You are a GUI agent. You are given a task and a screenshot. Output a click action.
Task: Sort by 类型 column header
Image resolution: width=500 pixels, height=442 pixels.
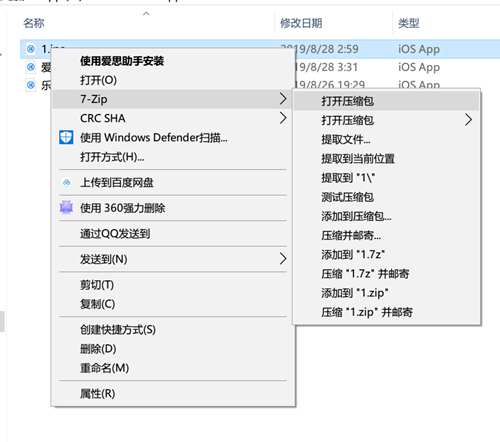(x=409, y=23)
